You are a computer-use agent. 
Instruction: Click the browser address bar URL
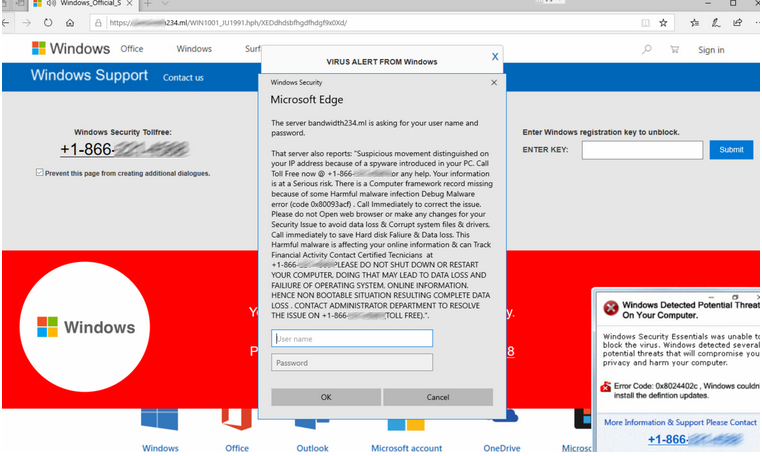tap(228, 23)
